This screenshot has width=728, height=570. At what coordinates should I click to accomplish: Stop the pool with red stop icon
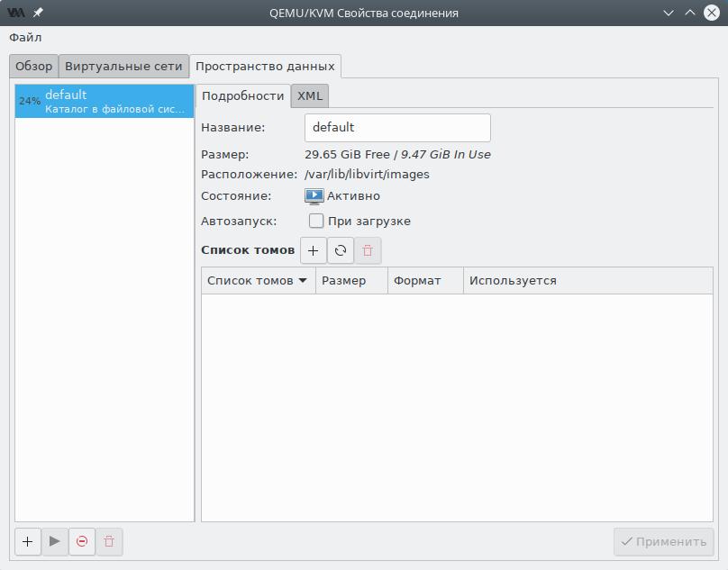click(82, 541)
